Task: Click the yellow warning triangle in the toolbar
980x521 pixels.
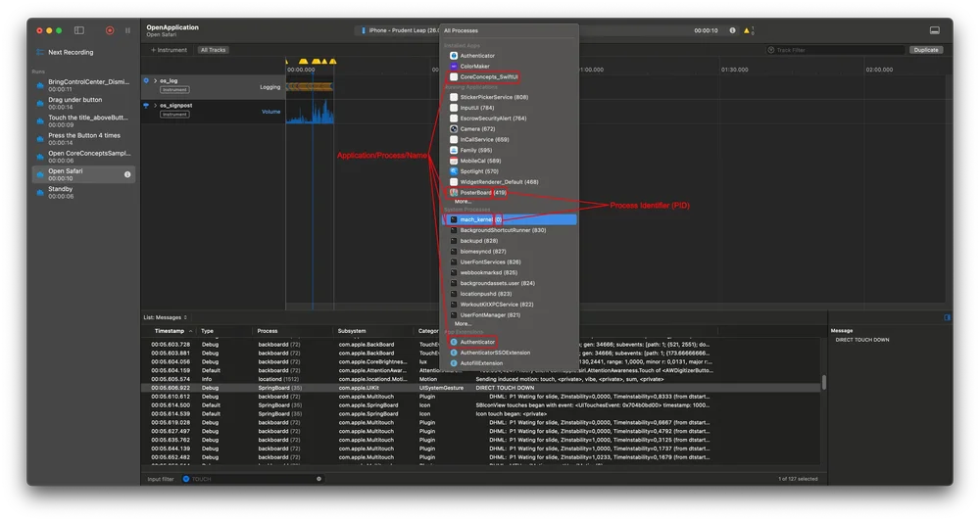Action: [746, 30]
